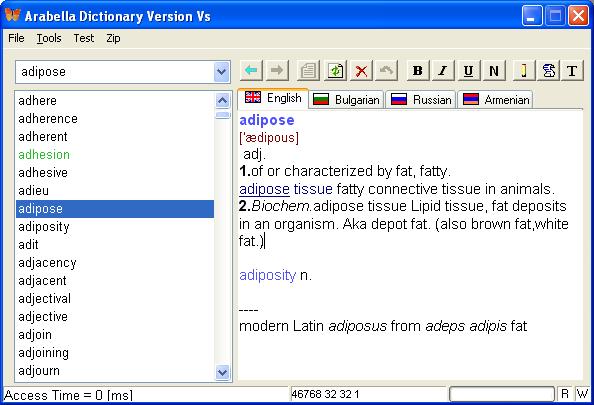Switch to the English tab
Viewport: 594px width, 405px height.
click(273, 99)
